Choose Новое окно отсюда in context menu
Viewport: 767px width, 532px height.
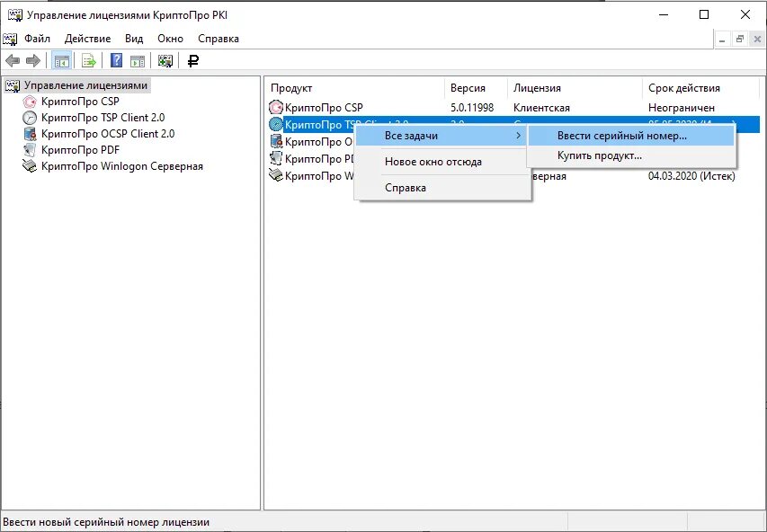point(442,162)
